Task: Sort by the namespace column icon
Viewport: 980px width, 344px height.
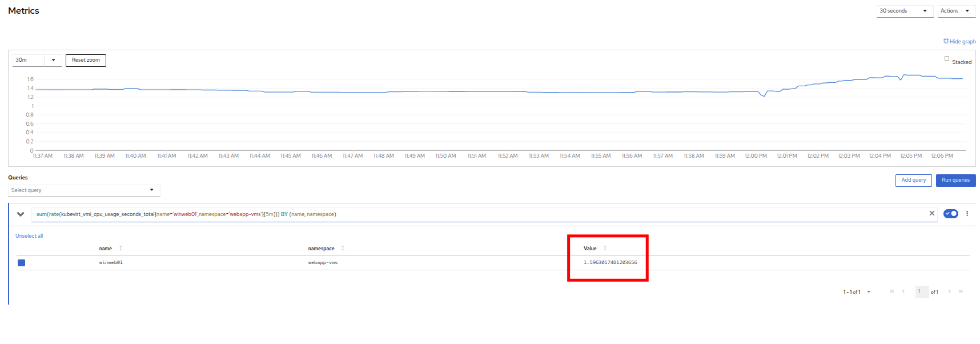Action: [343, 249]
